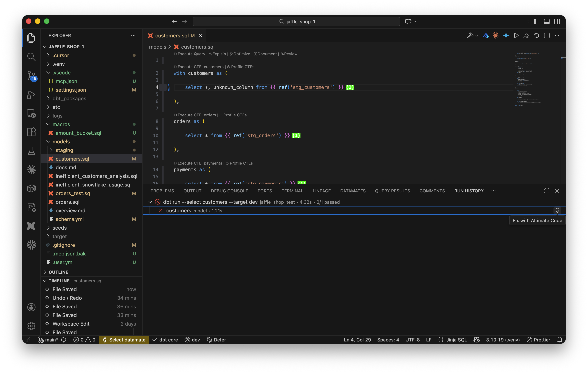588x373 pixels.
Task: Click Explain code lens link
Action: pos(218,54)
